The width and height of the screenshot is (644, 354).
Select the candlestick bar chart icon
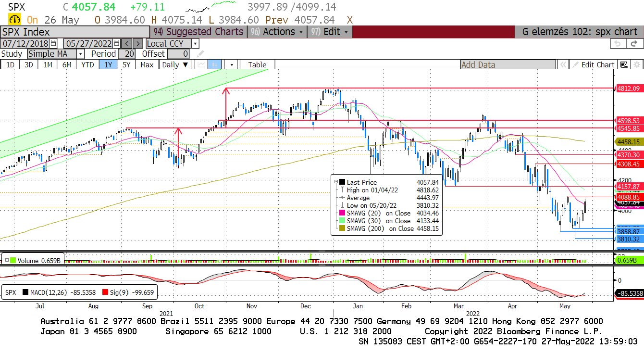point(215,64)
